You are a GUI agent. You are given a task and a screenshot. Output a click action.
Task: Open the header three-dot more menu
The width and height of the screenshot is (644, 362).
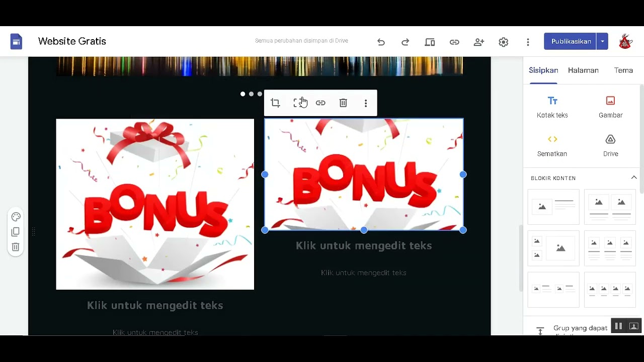pyautogui.click(x=528, y=42)
